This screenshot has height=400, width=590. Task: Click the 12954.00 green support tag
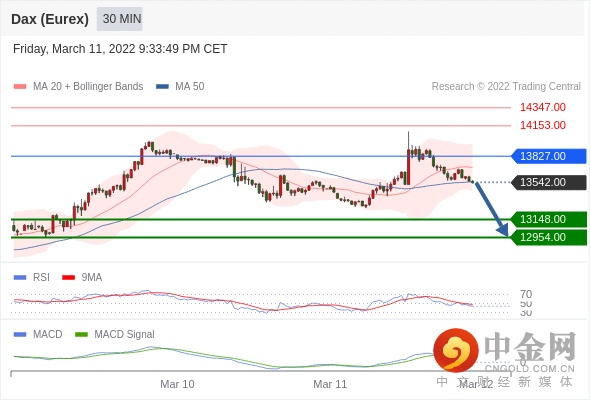tap(549, 237)
